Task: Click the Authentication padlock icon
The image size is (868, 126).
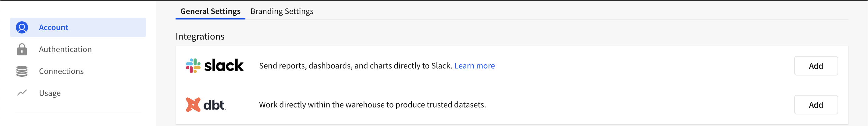Action: (22, 49)
